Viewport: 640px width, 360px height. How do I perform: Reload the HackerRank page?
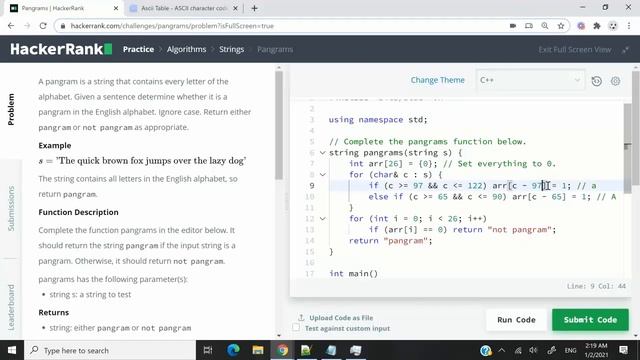(x=43, y=26)
